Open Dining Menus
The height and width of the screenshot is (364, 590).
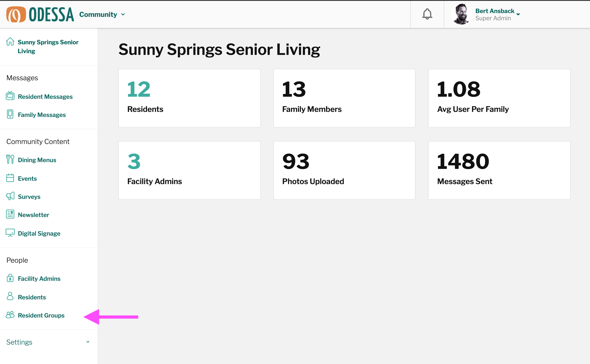click(x=37, y=160)
